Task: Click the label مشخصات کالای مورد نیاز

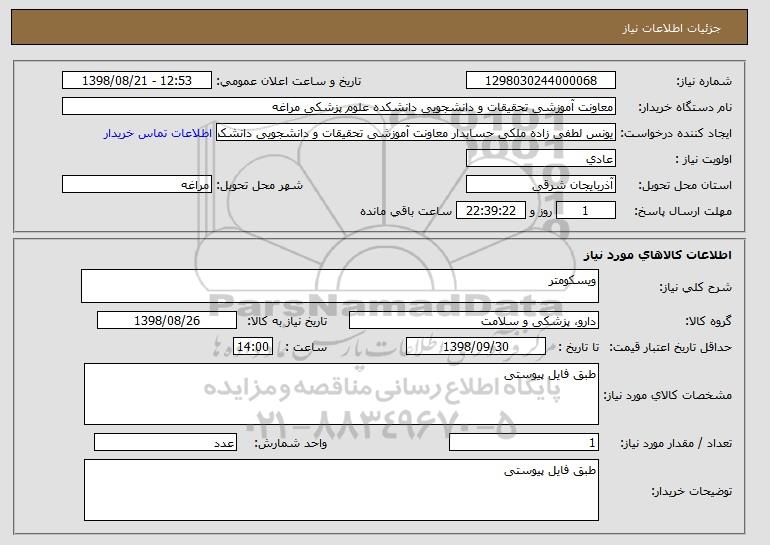Action: pyautogui.click(x=667, y=395)
